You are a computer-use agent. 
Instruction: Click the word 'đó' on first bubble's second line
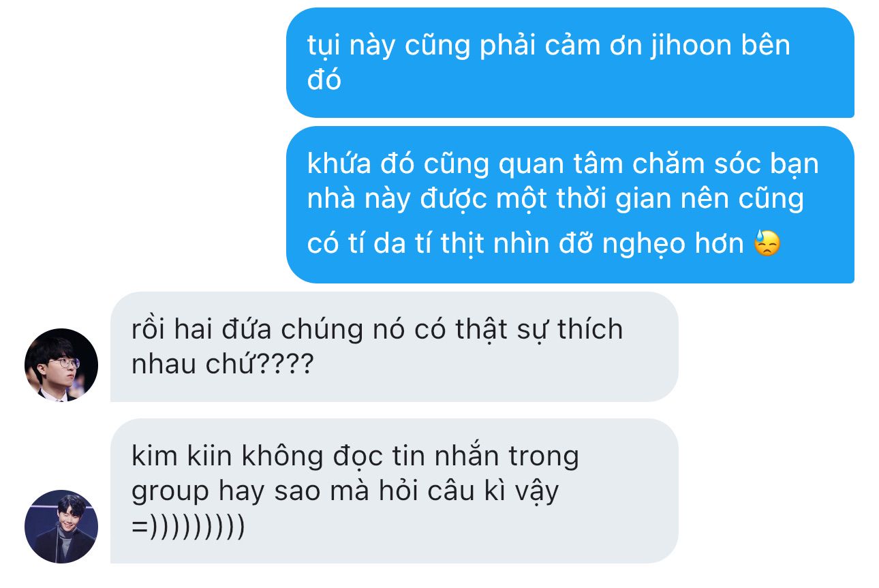coord(324,80)
